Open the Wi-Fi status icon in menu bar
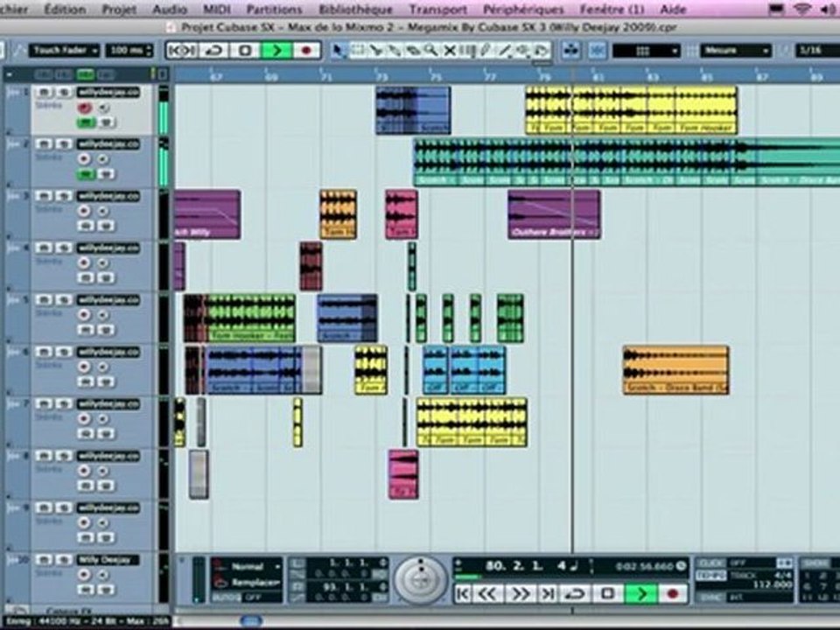The image size is (840, 630). [801, 9]
